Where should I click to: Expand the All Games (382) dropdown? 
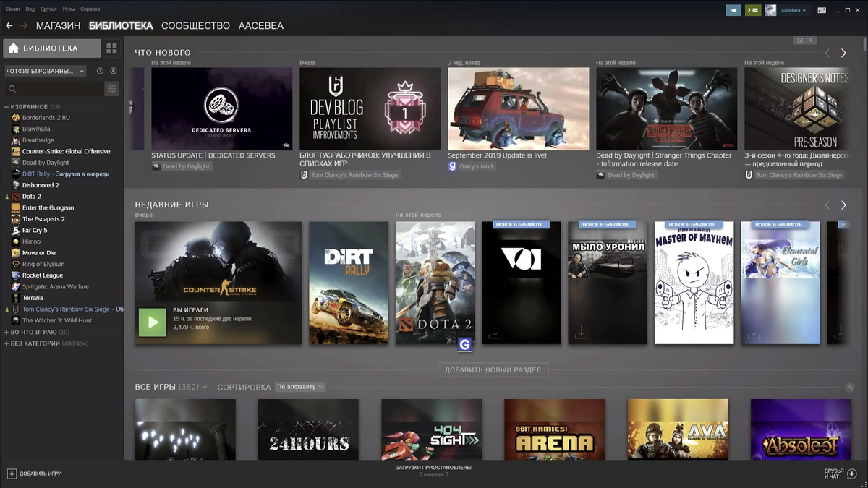coord(171,387)
